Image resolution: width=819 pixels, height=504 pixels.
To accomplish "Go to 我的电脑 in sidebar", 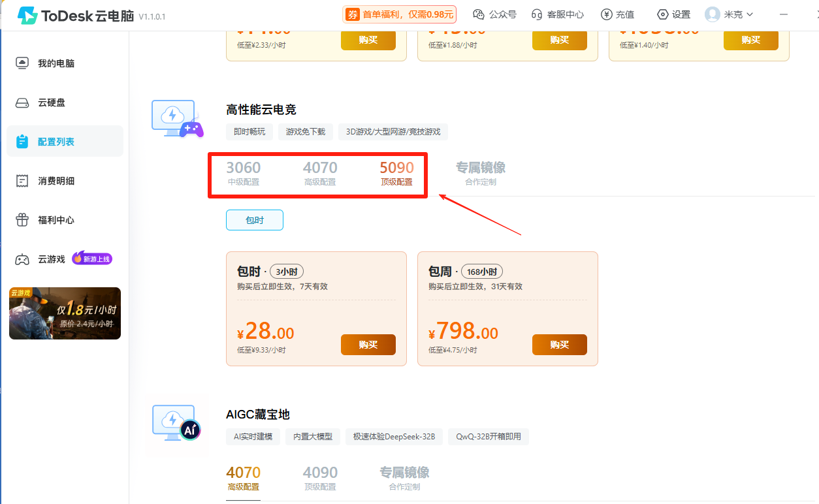I will click(x=65, y=63).
